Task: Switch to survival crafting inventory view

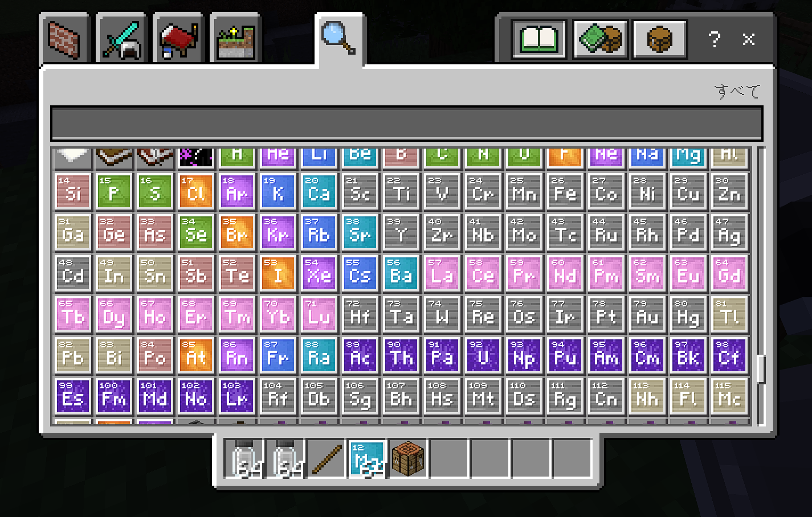Action: (600, 39)
